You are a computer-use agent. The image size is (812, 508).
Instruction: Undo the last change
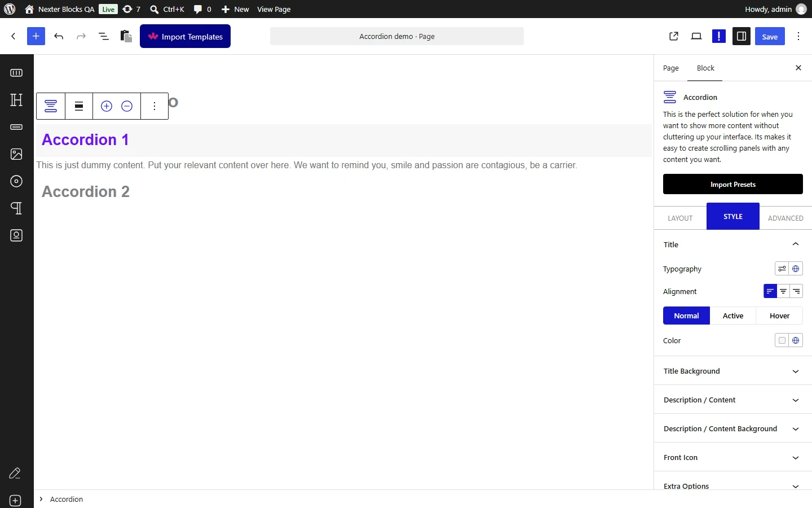coord(59,36)
